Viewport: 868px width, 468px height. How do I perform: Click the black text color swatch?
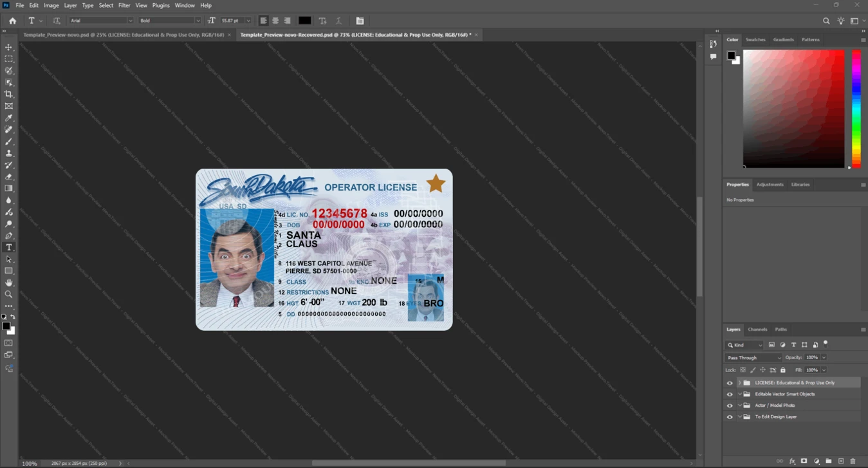(x=305, y=21)
